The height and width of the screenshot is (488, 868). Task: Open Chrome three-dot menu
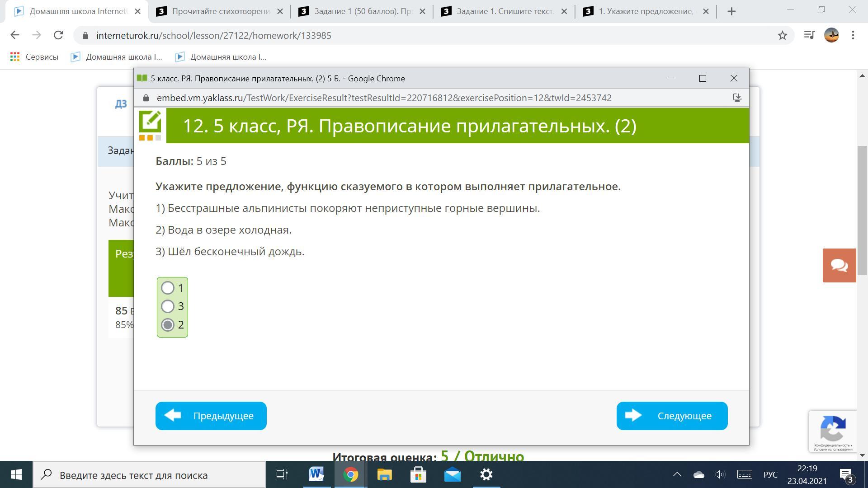coord(853,35)
